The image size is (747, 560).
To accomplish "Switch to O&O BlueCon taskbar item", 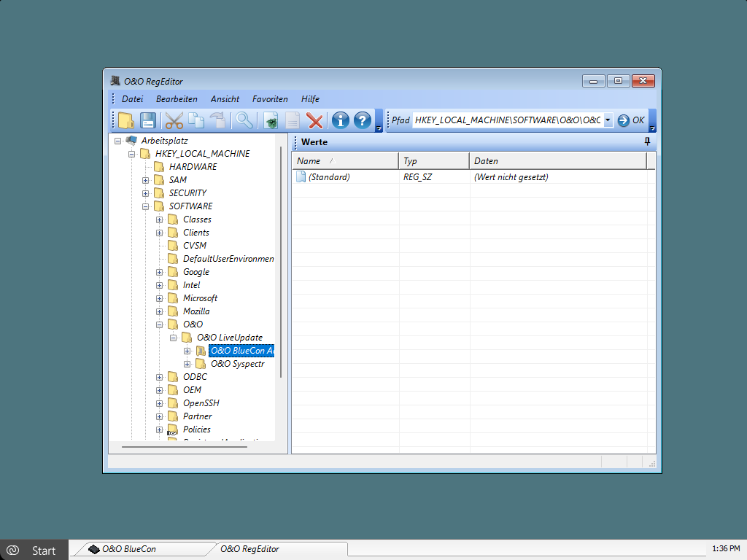I will point(128,549).
